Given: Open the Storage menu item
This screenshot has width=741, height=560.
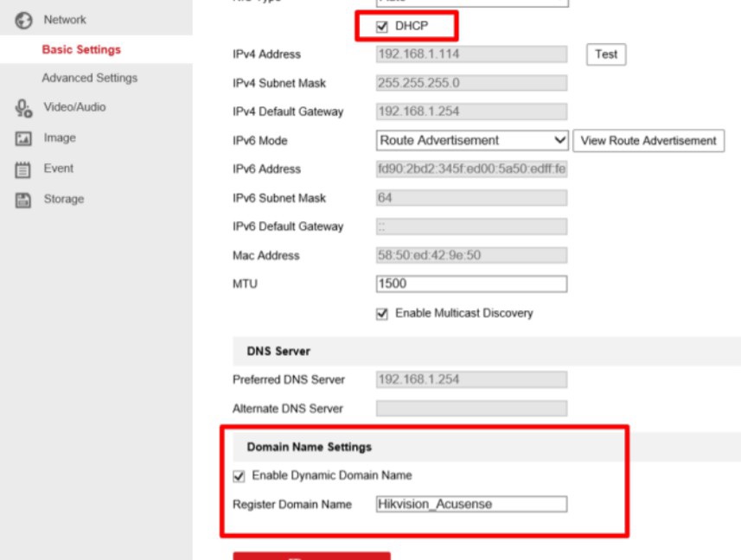Looking at the screenshot, I should [x=64, y=199].
